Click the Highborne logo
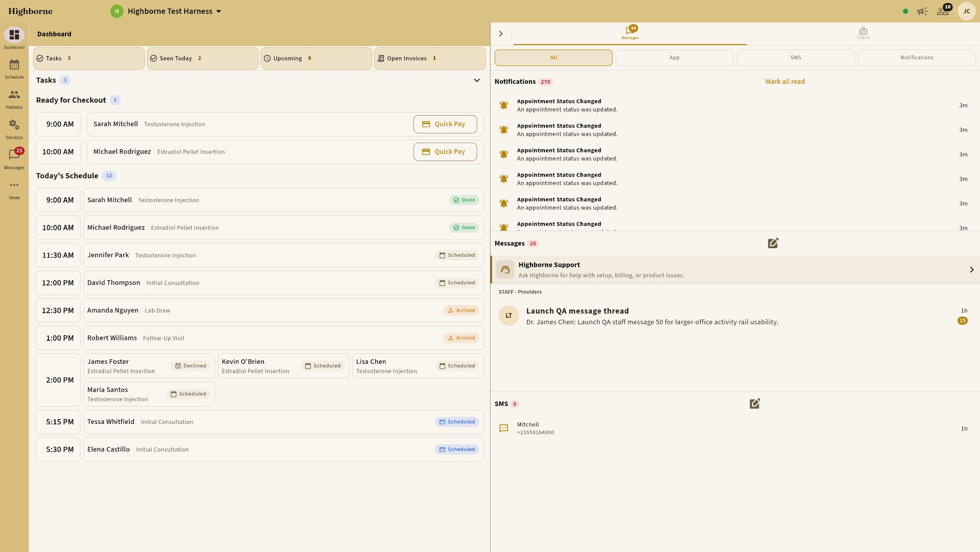Image resolution: width=980 pixels, height=552 pixels. pyautogui.click(x=30, y=11)
